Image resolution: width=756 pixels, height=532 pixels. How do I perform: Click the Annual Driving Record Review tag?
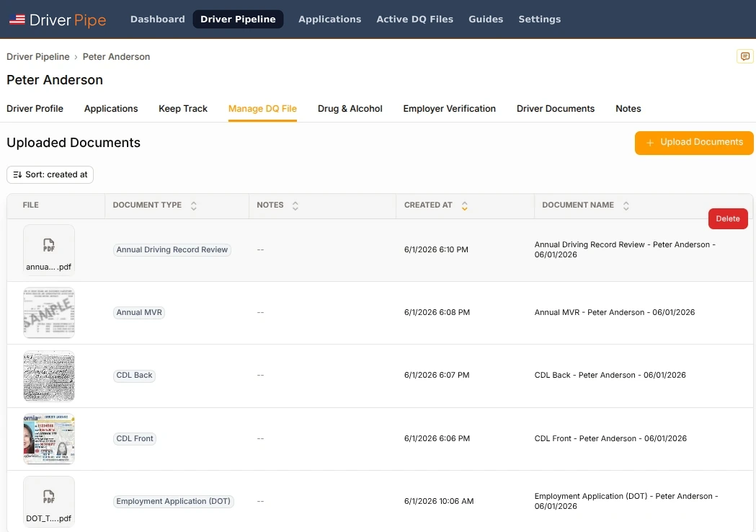172,250
